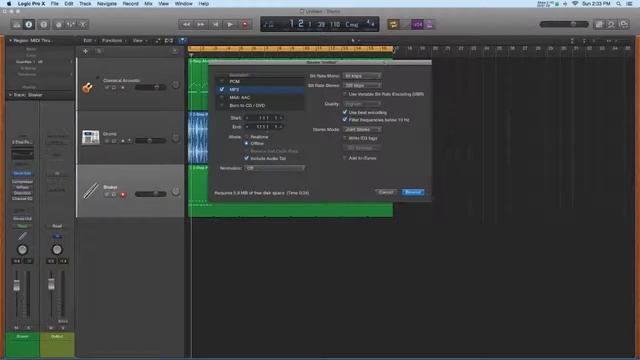This screenshot has height=360, width=640.
Task: Mute the Drums track
Action: (107, 141)
